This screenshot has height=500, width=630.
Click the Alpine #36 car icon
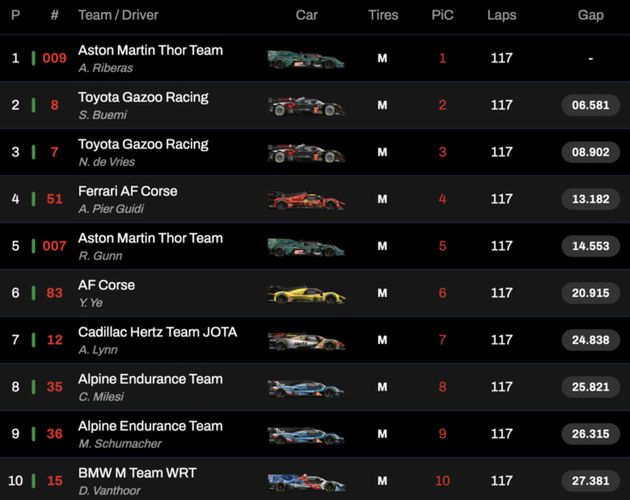(x=306, y=435)
